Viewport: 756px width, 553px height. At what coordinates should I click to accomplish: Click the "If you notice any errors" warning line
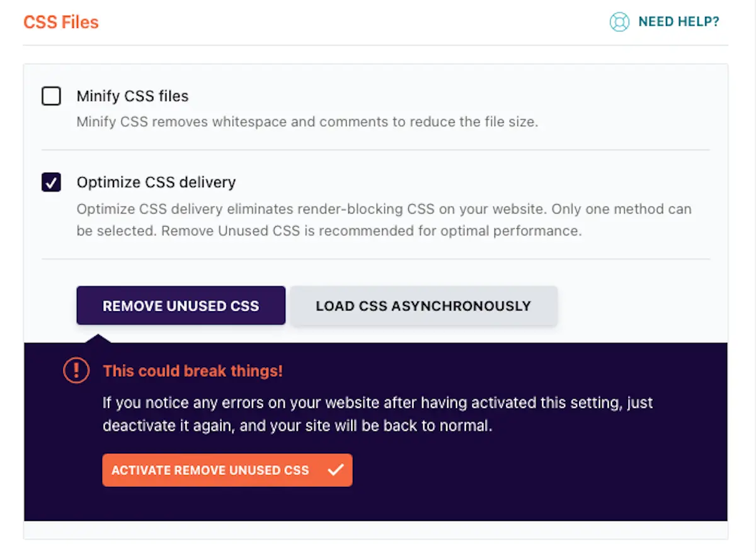(377, 402)
